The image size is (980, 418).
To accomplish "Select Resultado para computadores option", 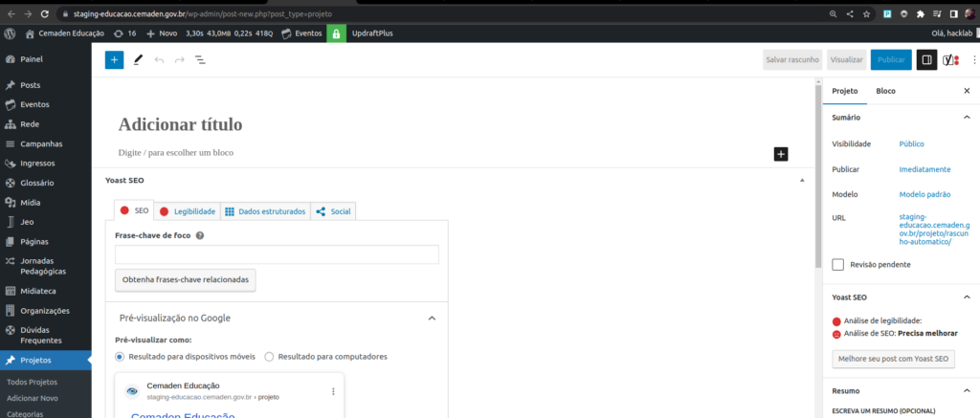I will click(269, 357).
